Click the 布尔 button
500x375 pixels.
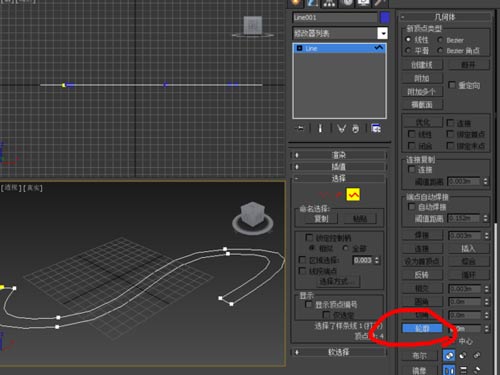pyautogui.click(x=420, y=356)
